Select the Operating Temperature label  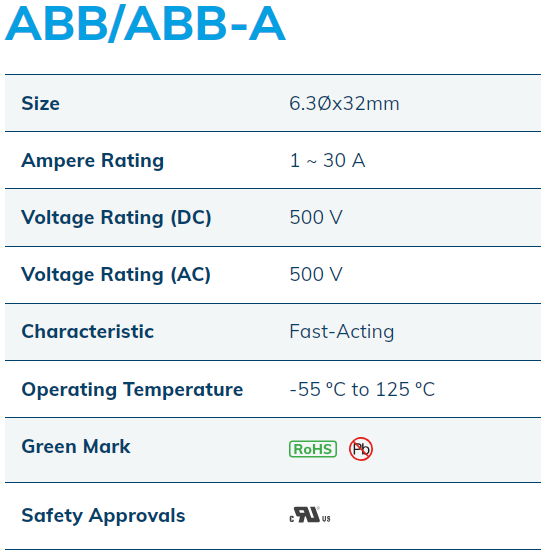tap(132, 390)
